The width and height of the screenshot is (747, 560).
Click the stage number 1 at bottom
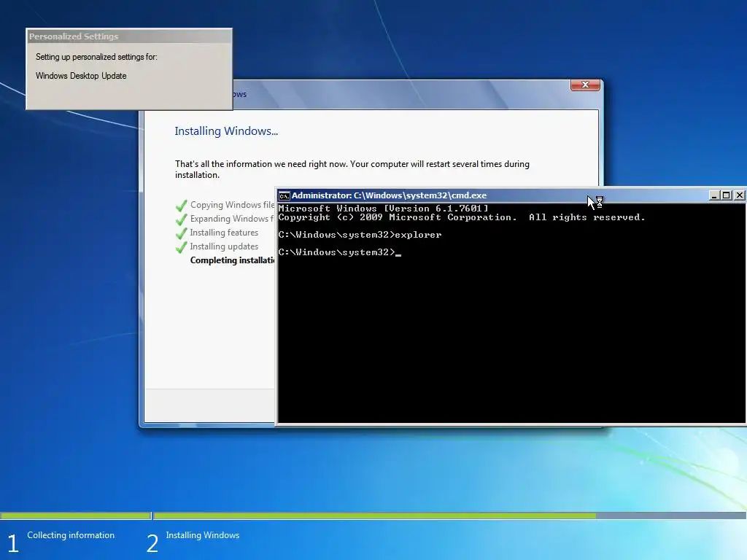coord(13,543)
